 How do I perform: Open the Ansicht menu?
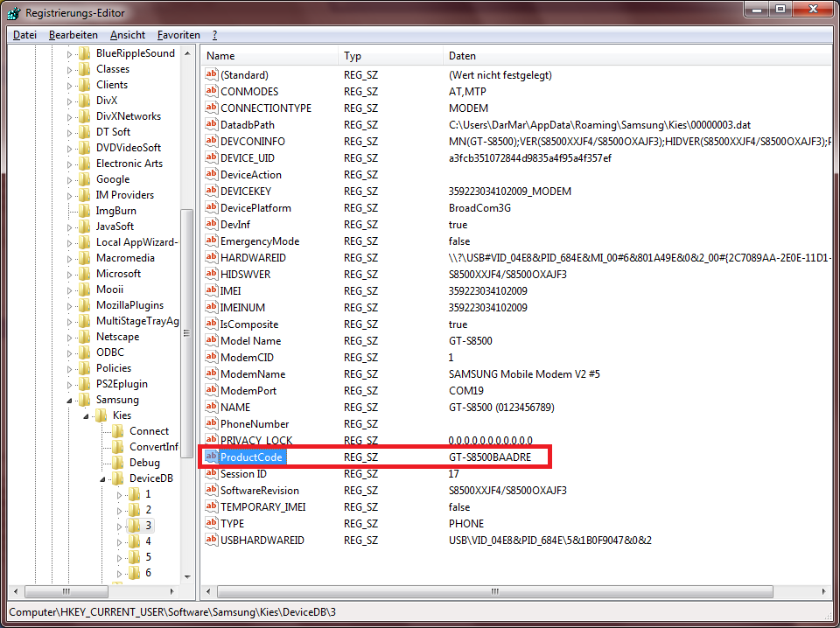[128, 35]
